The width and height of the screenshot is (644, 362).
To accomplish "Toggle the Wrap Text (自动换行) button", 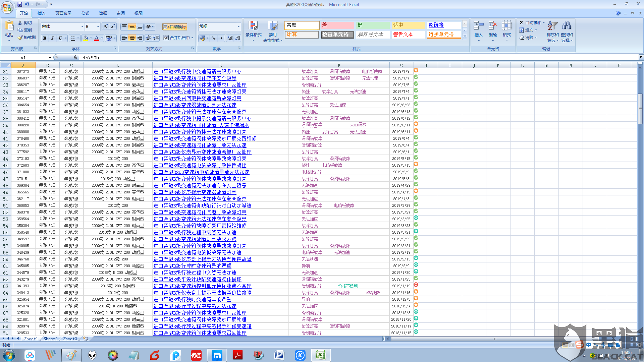I will click(174, 26).
